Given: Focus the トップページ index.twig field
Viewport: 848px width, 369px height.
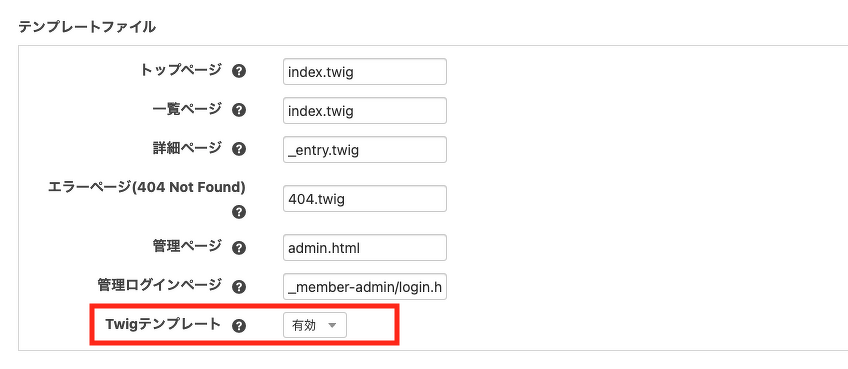Looking at the screenshot, I should (x=365, y=71).
